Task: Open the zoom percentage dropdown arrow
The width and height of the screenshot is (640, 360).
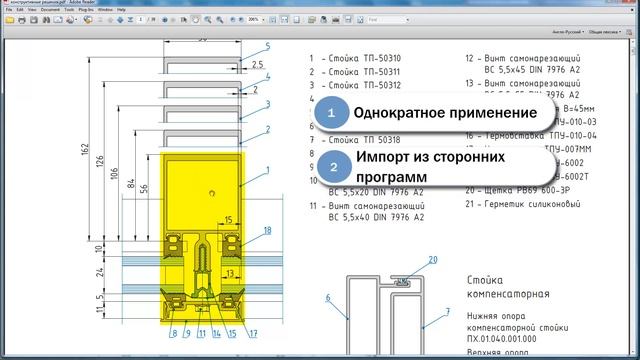Action: (263, 20)
